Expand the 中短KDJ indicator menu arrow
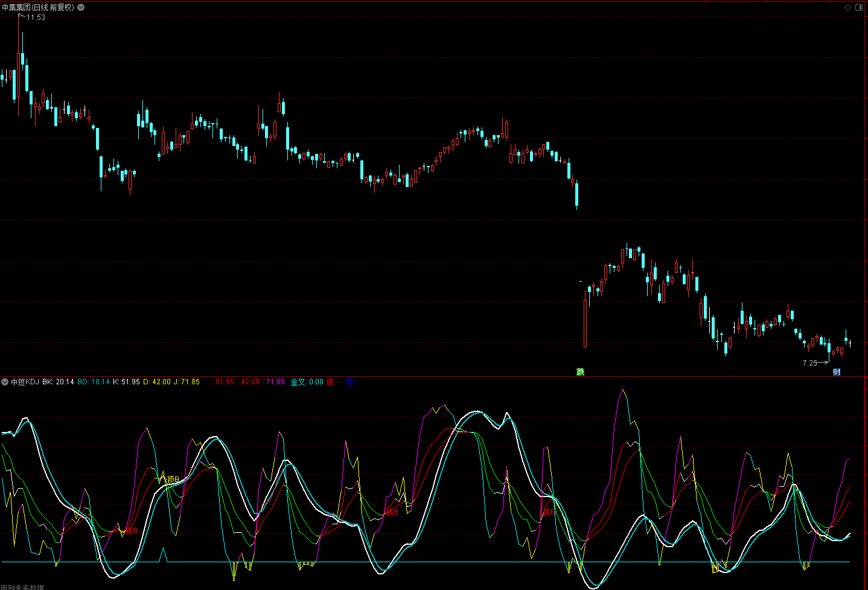The height and width of the screenshot is (590, 868). tap(5, 382)
